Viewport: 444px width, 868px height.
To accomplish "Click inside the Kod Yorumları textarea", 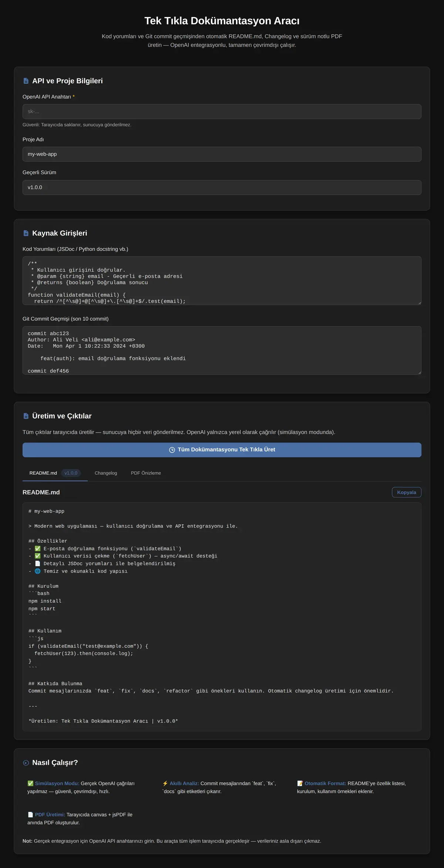I will click(222, 281).
